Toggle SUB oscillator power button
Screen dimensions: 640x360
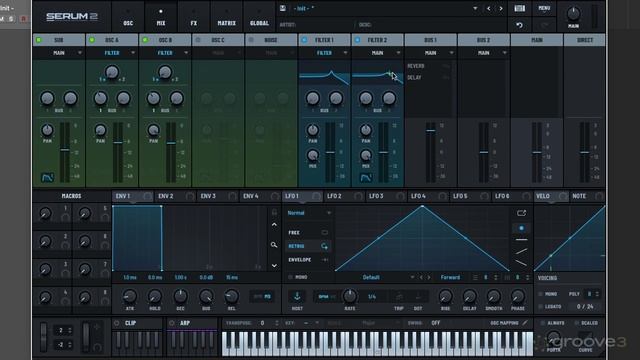coord(39,40)
